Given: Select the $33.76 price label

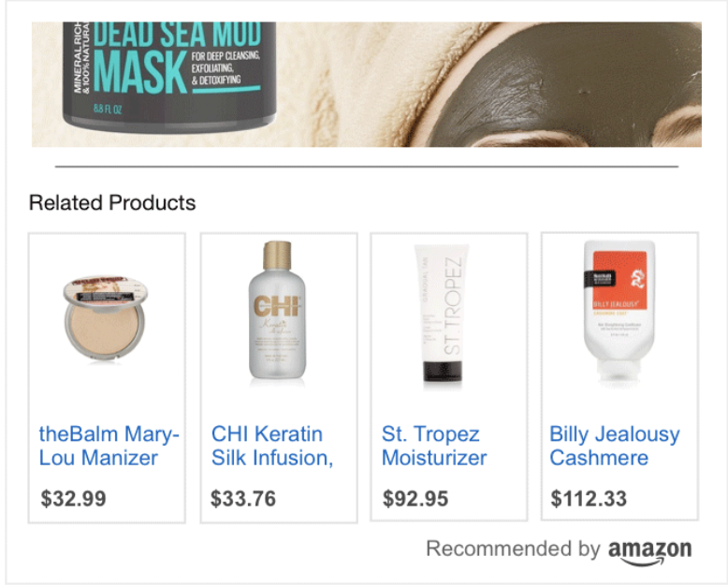Looking at the screenshot, I should [243, 499].
